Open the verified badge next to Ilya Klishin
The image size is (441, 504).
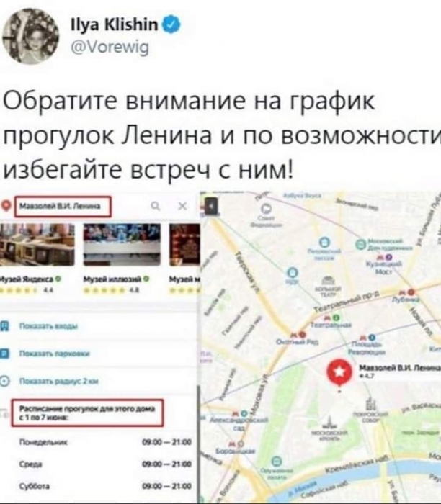173,24
